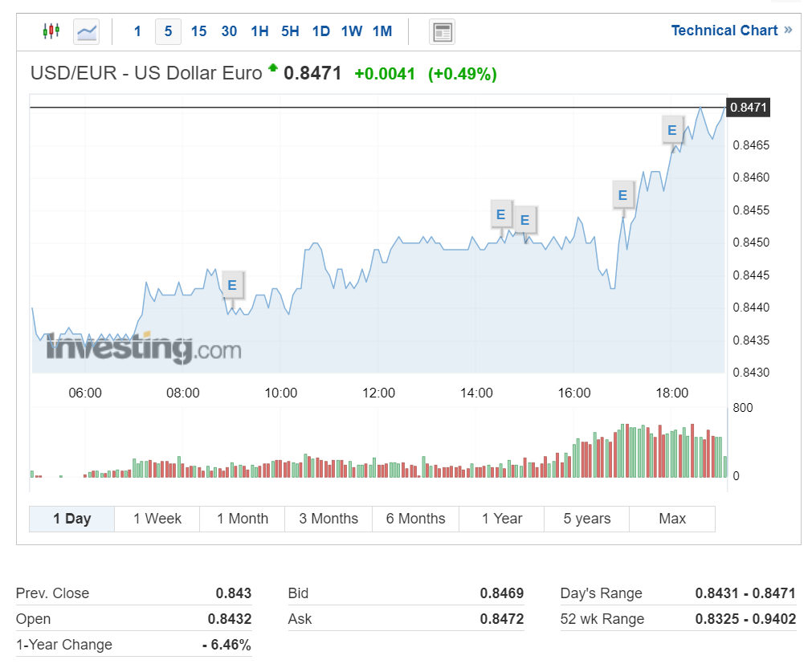
Task: Select the 3 Months range tab
Action: point(328,519)
